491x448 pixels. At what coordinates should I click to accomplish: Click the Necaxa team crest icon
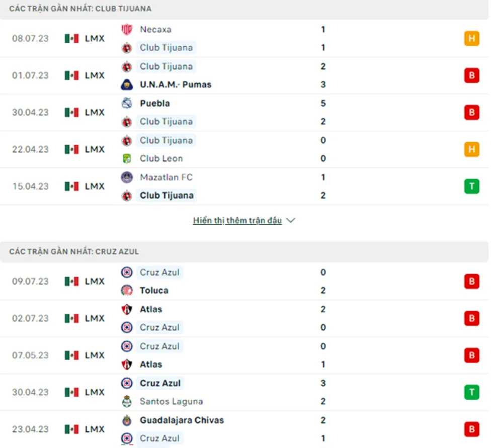tap(127, 30)
